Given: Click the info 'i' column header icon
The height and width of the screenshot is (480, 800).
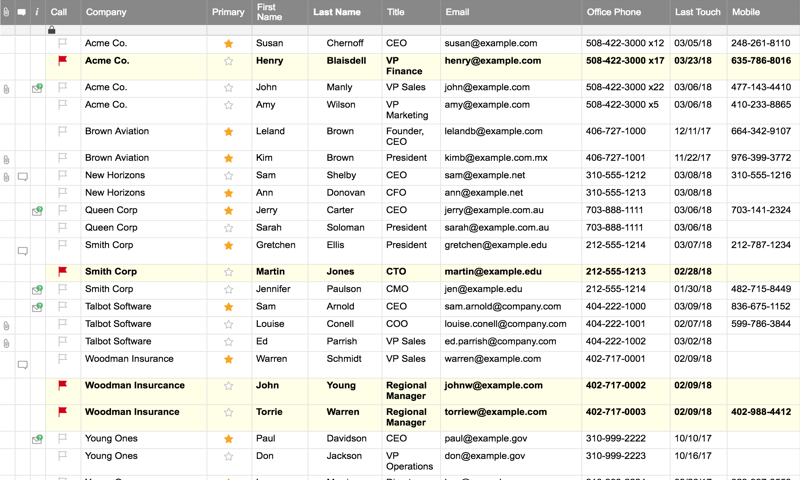Looking at the screenshot, I should click(x=37, y=12).
